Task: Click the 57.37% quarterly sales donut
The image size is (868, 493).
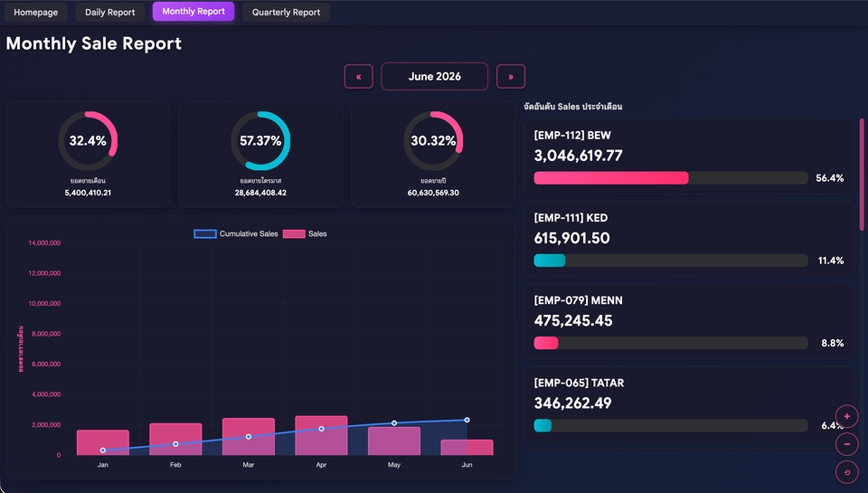Action: coord(260,141)
